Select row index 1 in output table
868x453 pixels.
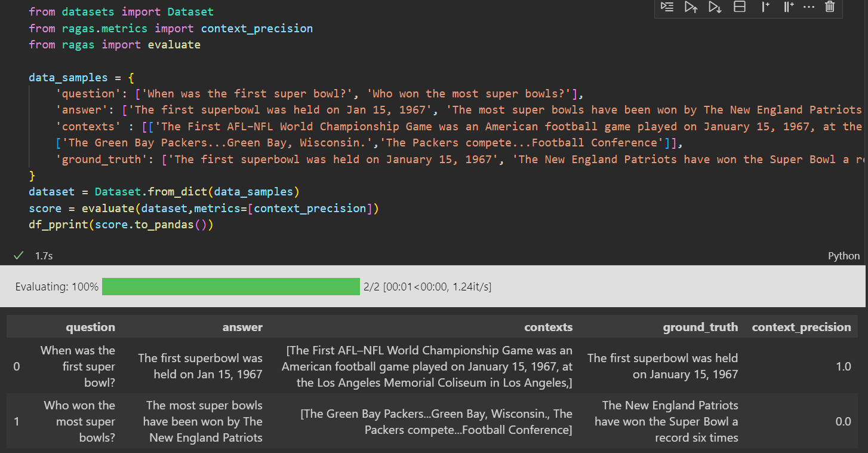pos(16,421)
